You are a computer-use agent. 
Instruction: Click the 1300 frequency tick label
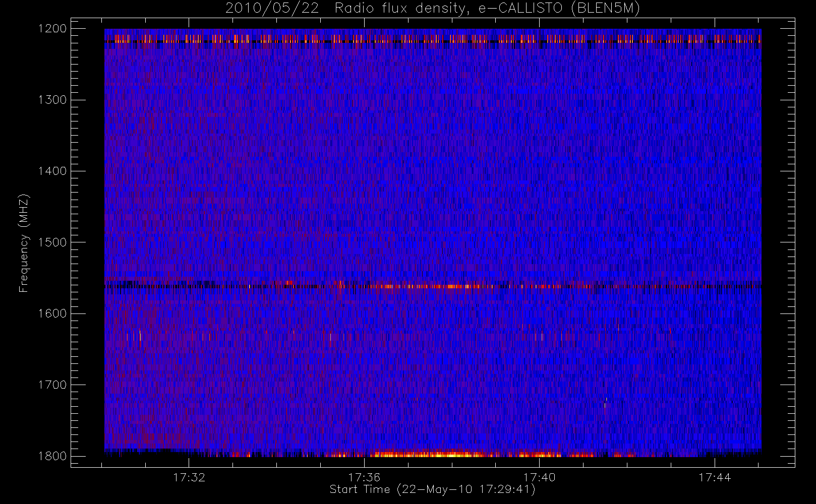[x=52, y=100]
